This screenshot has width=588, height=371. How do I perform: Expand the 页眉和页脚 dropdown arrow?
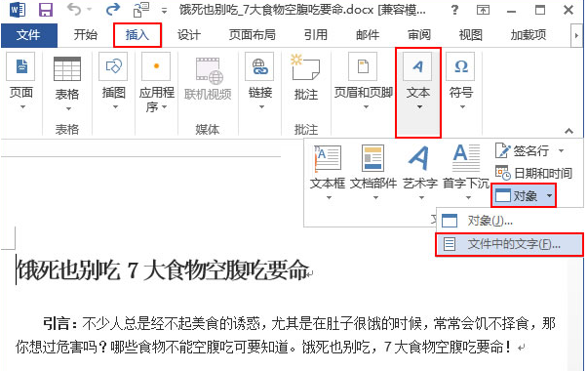click(x=366, y=107)
